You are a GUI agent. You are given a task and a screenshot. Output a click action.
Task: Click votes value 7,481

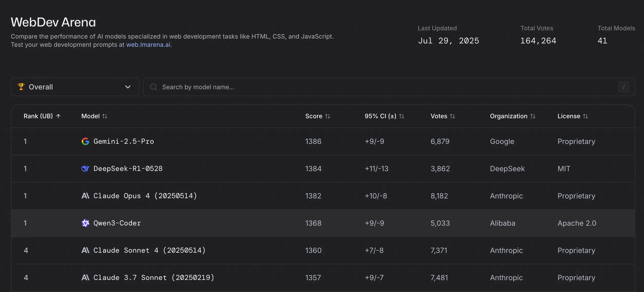(439, 278)
